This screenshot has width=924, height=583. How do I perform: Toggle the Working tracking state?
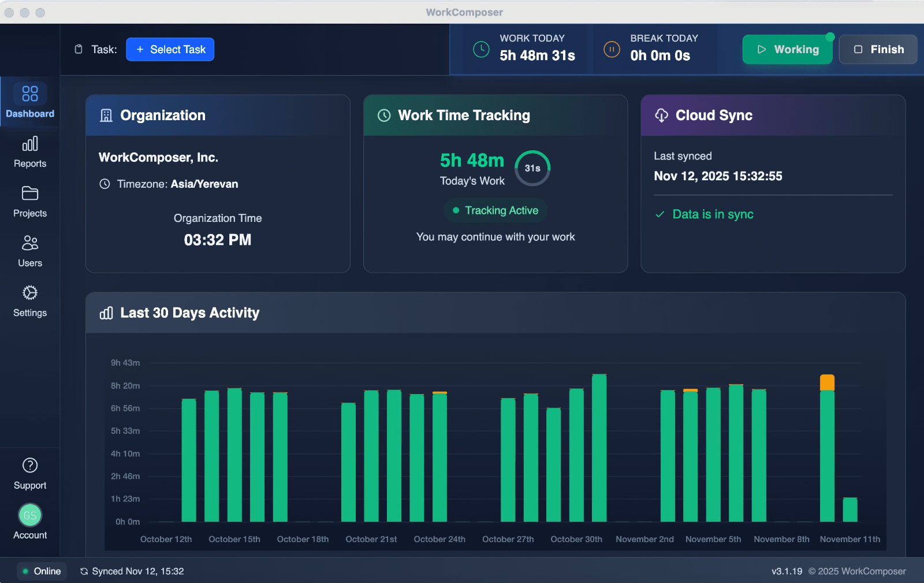(787, 49)
